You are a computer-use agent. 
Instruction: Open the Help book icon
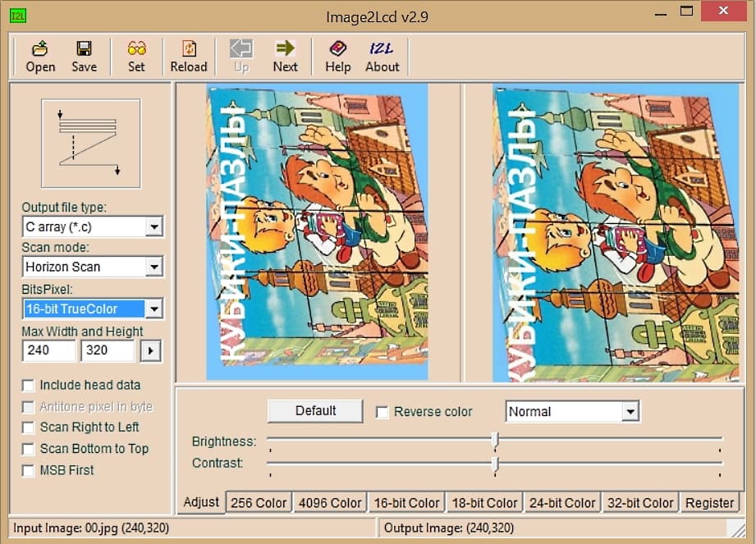(337, 57)
